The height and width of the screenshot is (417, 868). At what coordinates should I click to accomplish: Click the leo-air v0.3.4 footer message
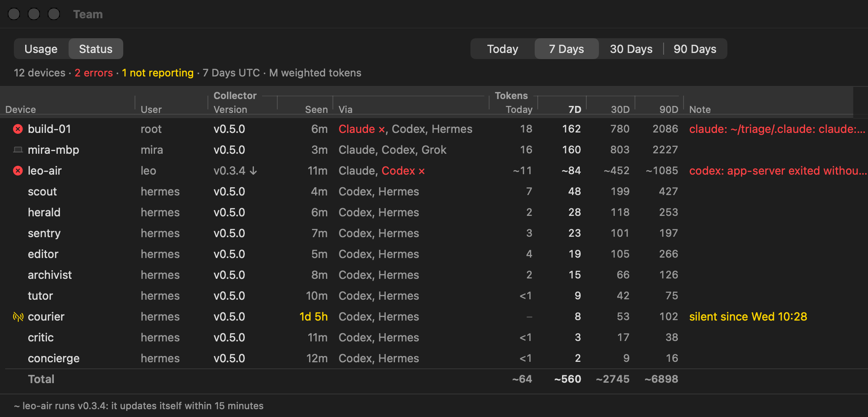[139, 406]
